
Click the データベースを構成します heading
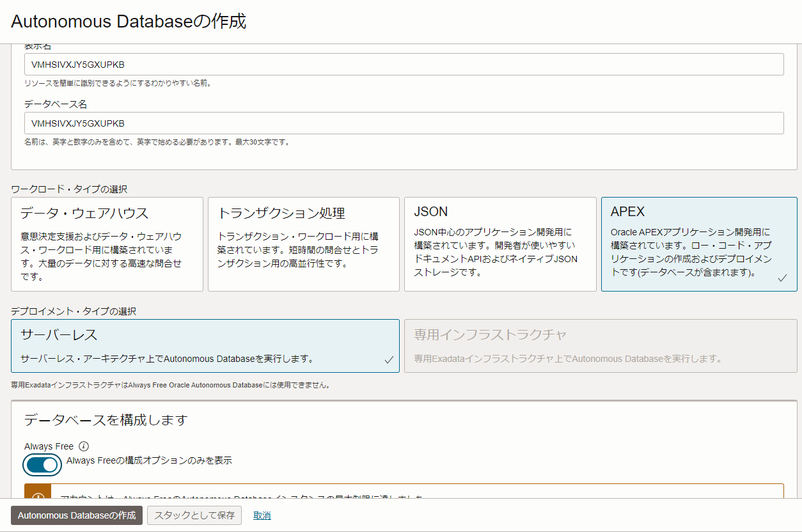coord(106,420)
